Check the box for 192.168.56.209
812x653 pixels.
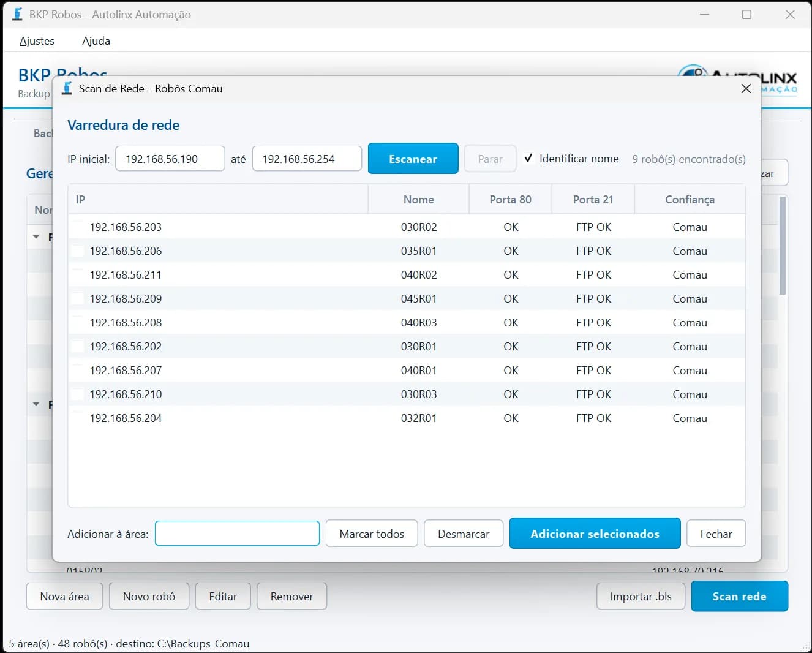tap(77, 298)
